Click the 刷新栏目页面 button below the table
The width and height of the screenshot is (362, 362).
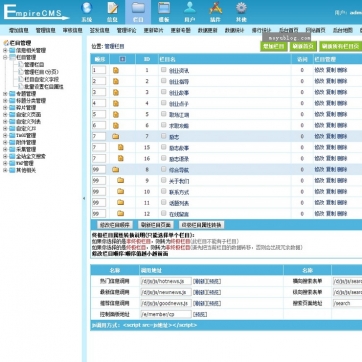(x=156, y=225)
